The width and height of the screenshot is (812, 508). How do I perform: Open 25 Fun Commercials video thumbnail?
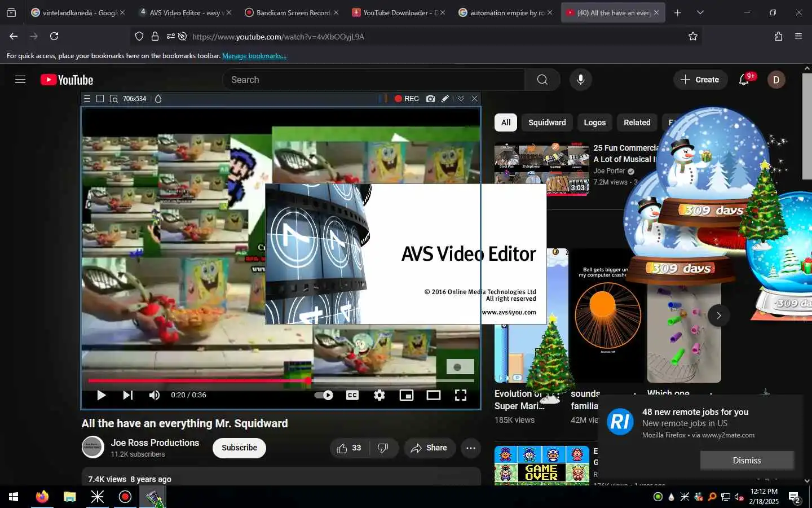pos(542,170)
